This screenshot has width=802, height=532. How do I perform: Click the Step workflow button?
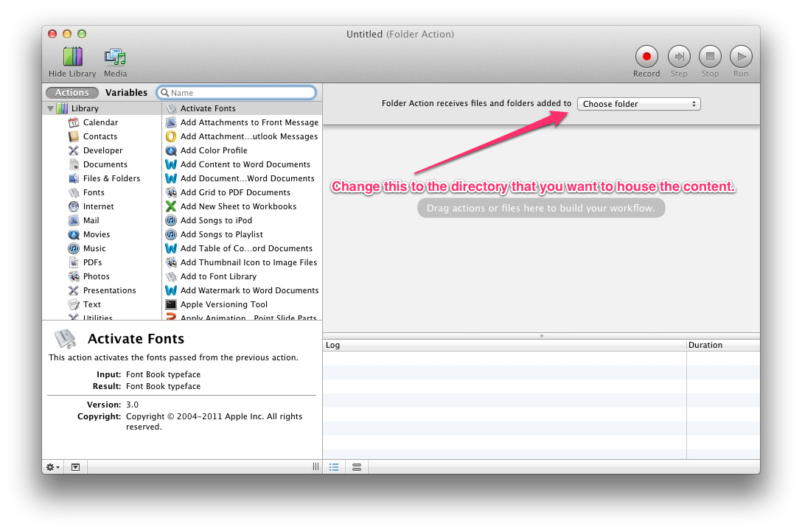pyautogui.click(x=679, y=56)
